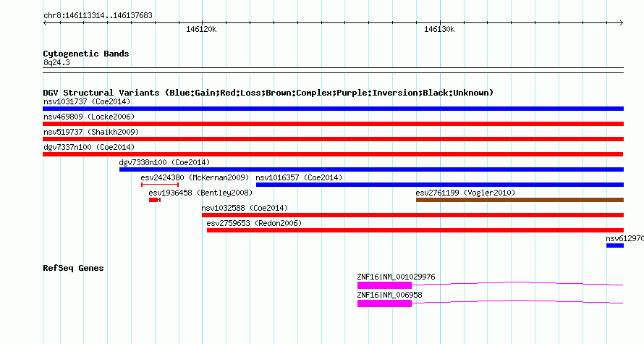
Task: Click the nsv1031737 (Coe2014) label
Action: coord(87,101)
